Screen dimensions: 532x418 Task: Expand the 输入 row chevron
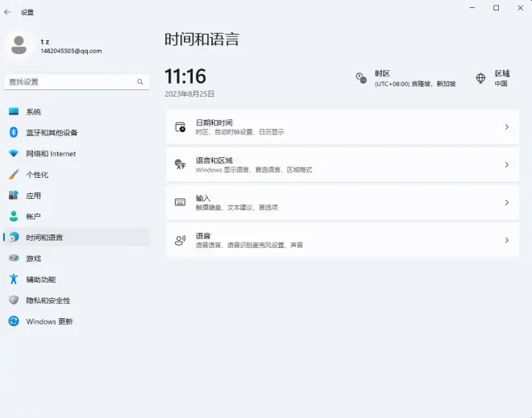pos(506,203)
